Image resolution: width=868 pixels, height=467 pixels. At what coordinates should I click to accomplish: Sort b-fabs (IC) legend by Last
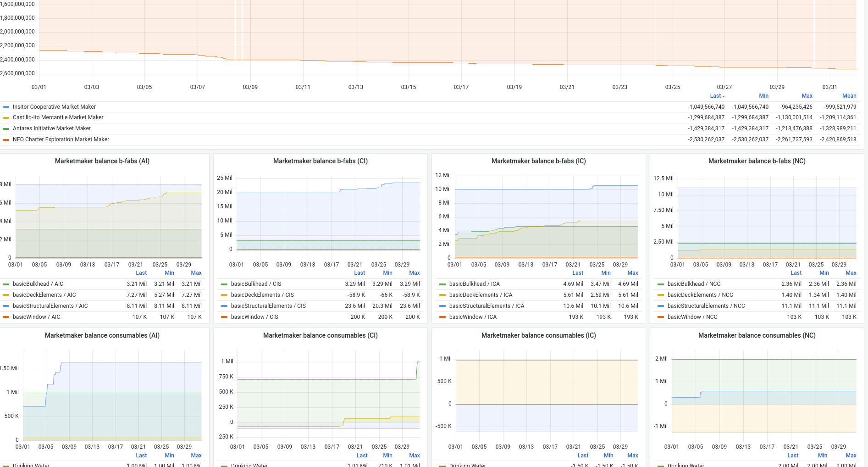pyautogui.click(x=578, y=273)
